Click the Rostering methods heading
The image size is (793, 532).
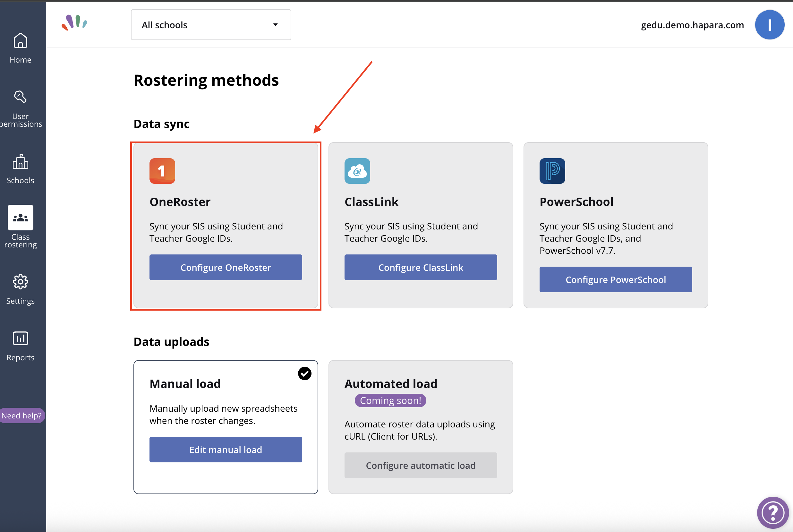tap(206, 81)
